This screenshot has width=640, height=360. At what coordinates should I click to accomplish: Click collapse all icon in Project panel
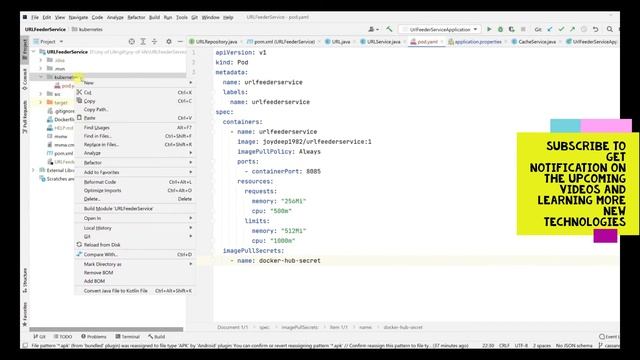[x=154, y=42]
